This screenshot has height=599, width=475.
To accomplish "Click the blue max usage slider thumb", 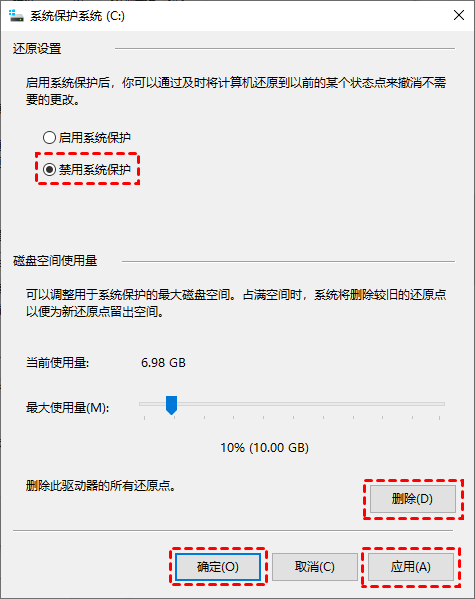I will pos(171,405).
